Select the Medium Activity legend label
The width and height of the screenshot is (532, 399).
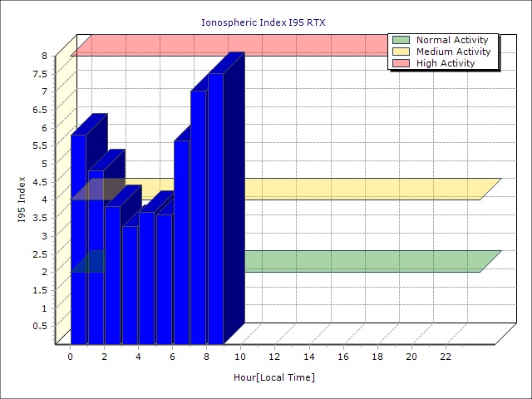click(453, 52)
